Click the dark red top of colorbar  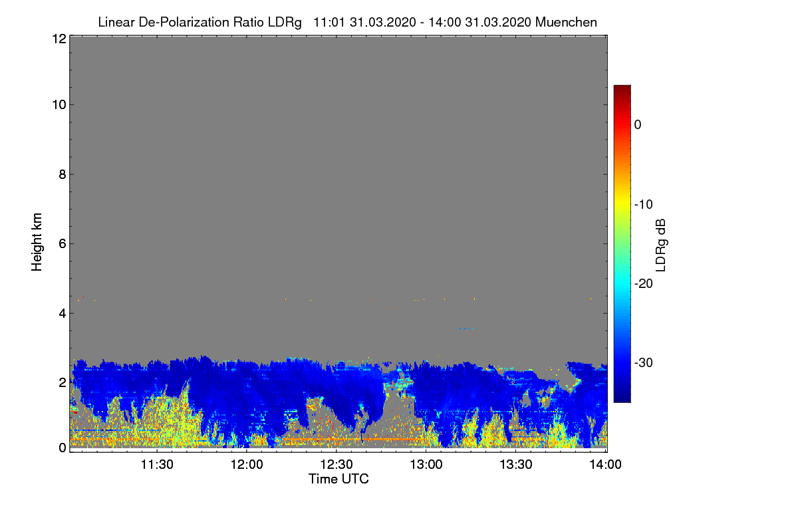pyautogui.click(x=622, y=90)
